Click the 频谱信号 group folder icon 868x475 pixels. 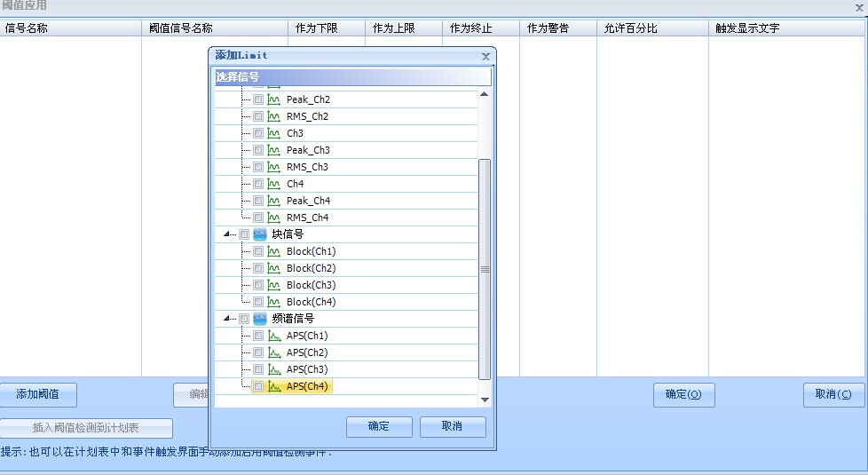260,319
